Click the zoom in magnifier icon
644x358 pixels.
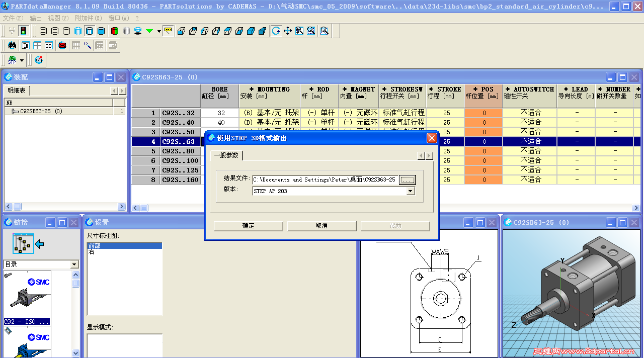coord(299,31)
